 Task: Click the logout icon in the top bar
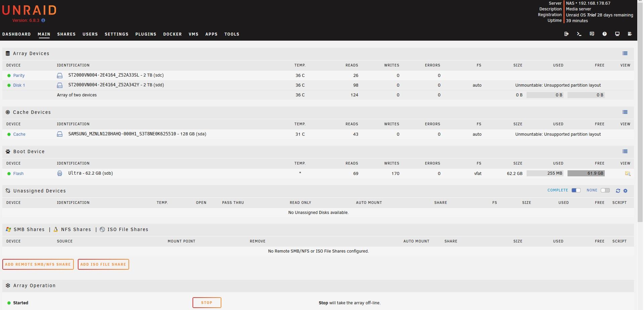click(x=567, y=34)
